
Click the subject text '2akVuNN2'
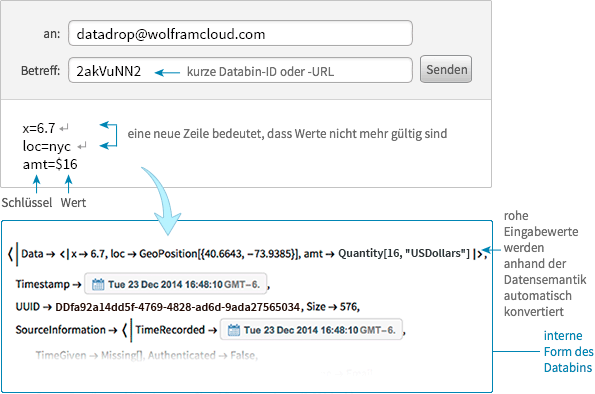109,71
